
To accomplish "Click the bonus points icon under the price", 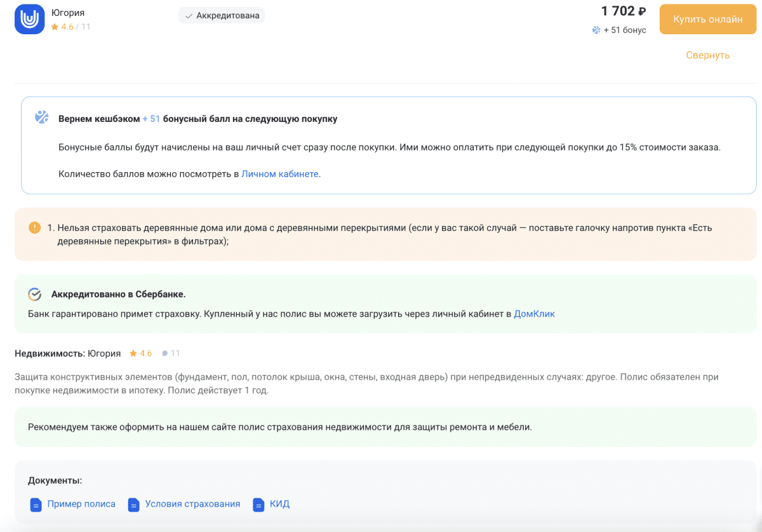I will tap(596, 30).
